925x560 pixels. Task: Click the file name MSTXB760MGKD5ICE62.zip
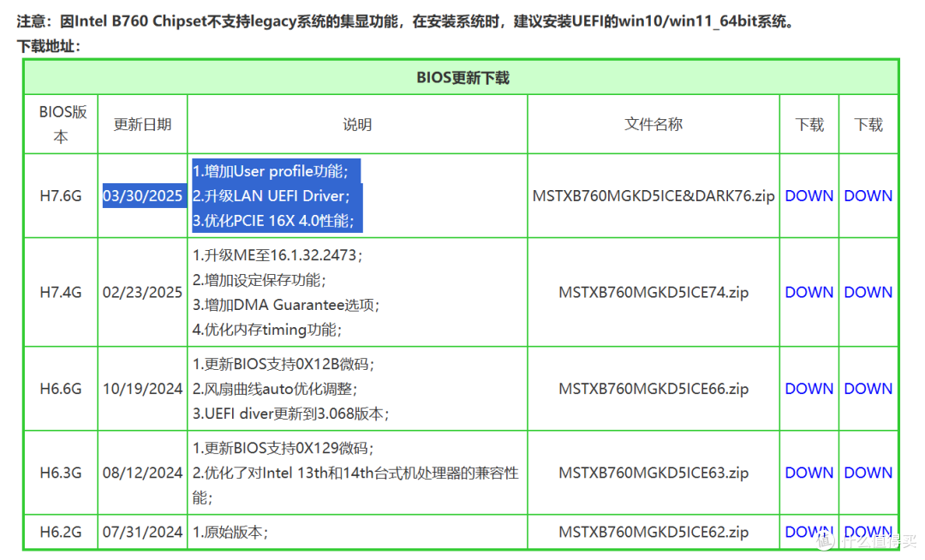tap(653, 533)
